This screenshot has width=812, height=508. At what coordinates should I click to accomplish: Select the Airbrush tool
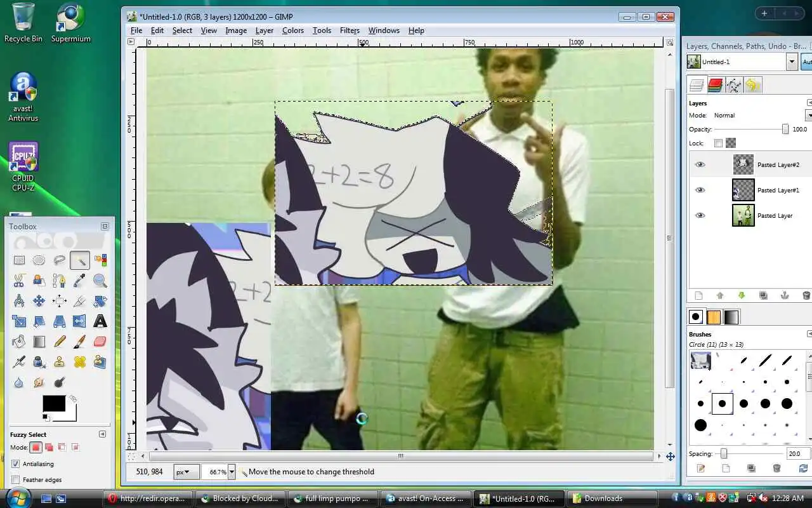19,362
